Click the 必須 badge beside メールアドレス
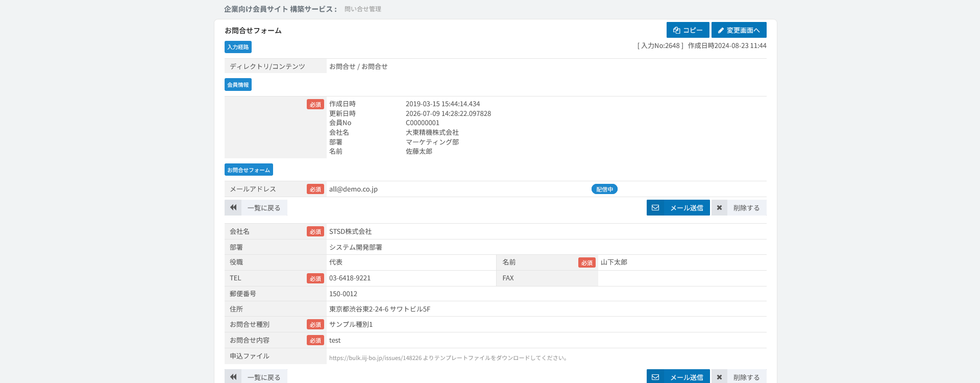980x383 pixels. coord(315,189)
